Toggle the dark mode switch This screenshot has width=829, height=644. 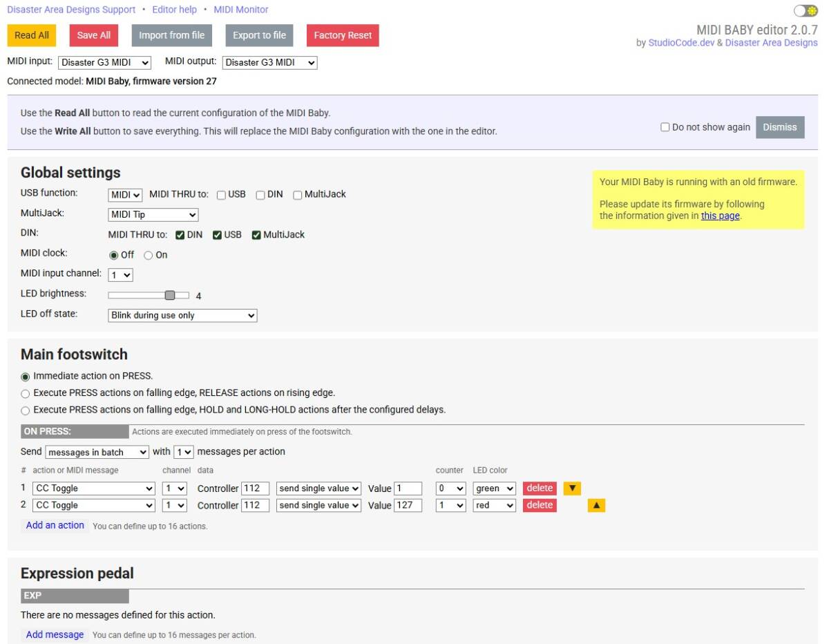tap(806, 10)
